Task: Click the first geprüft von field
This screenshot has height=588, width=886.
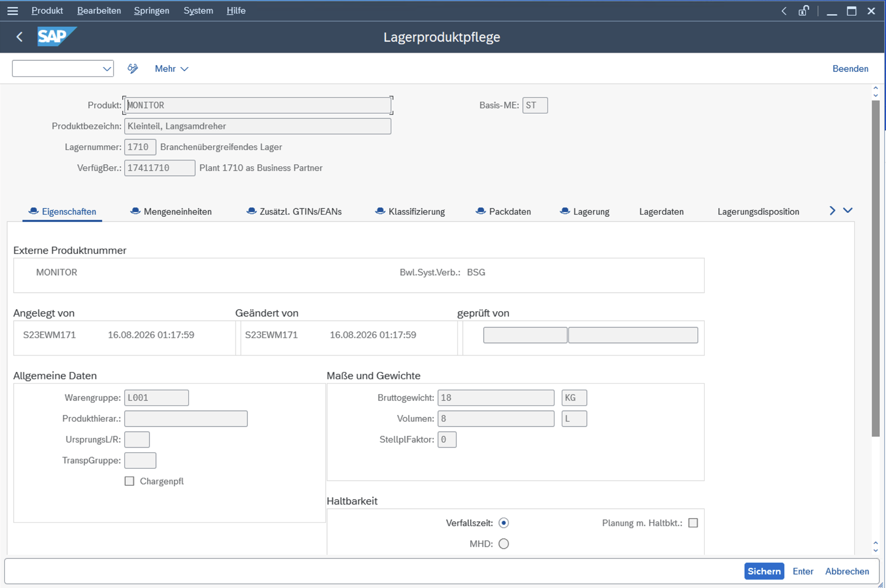Action: (x=525, y=335)
